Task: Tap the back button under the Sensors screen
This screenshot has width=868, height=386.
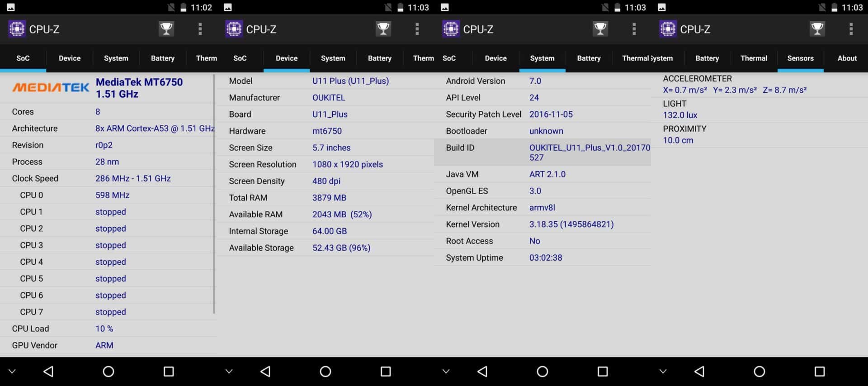Action: coord(699,372)
